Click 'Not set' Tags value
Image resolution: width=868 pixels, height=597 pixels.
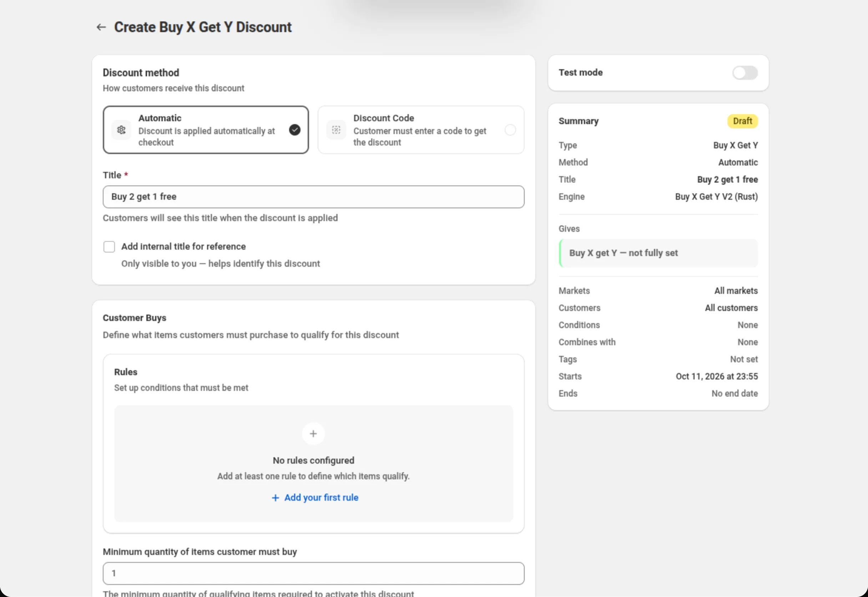744,359
